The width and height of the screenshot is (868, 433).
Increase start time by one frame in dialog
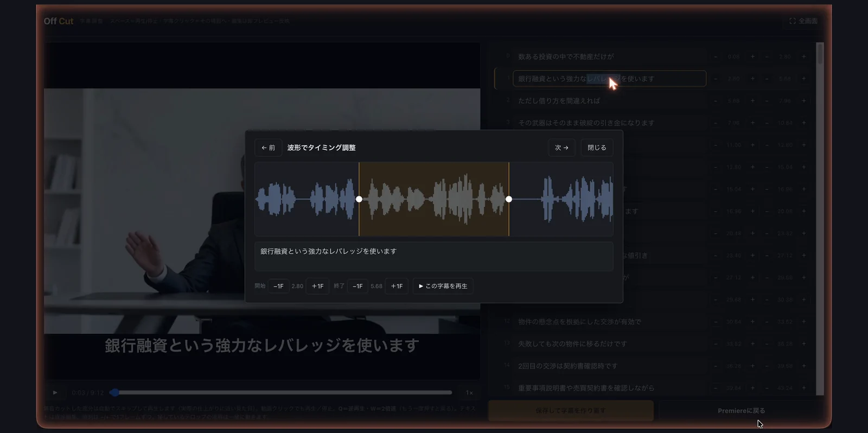tap(318, 286)
